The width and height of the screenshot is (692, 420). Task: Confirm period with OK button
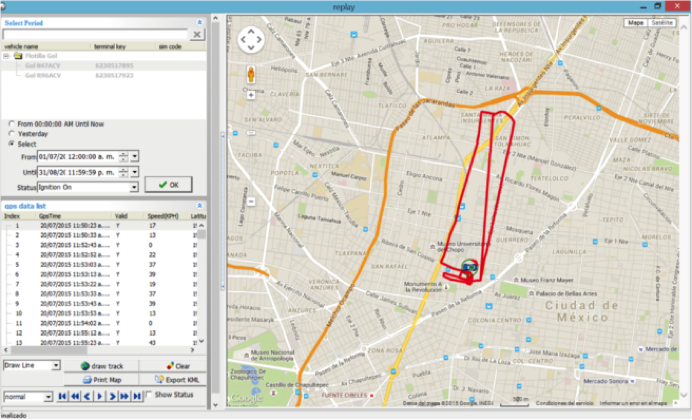tap(168, 185)
